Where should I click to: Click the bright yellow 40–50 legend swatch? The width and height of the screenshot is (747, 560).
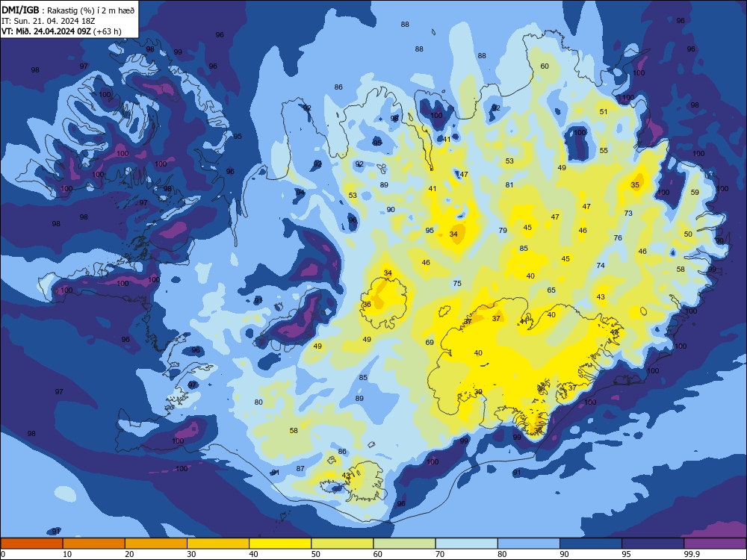pos(280,544)
